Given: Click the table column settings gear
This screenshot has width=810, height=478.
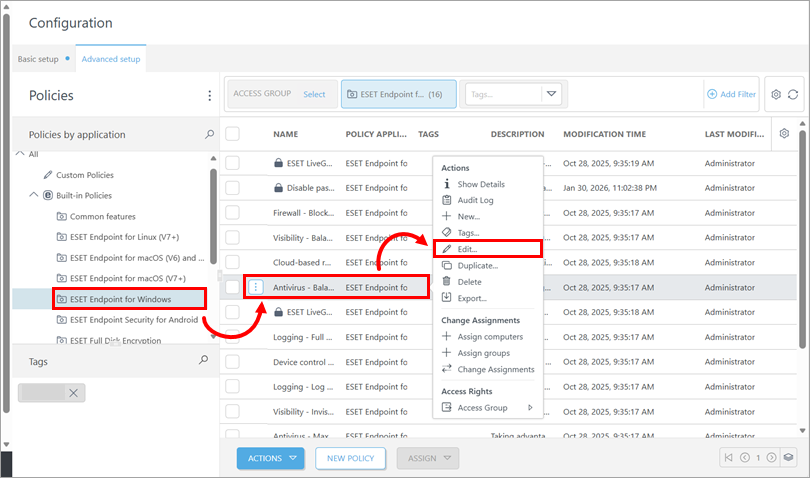Looking at the screenshot, I should click(784, 134).
